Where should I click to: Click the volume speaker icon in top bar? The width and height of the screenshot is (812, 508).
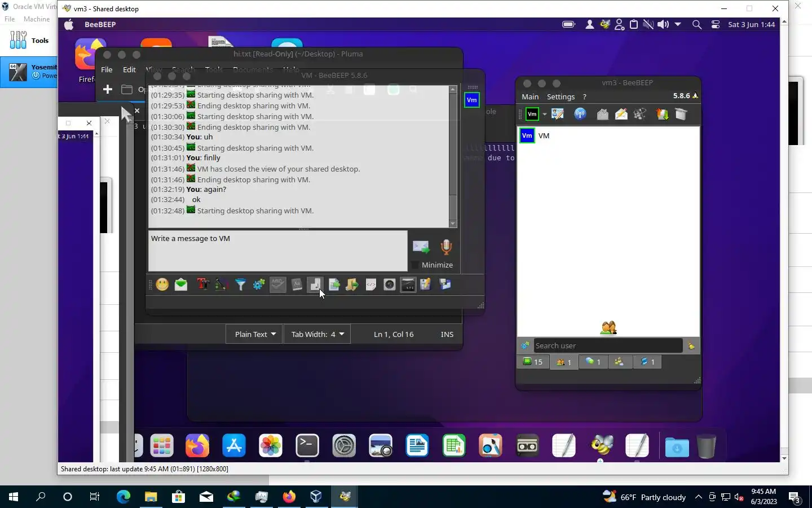tap(663, 24)
